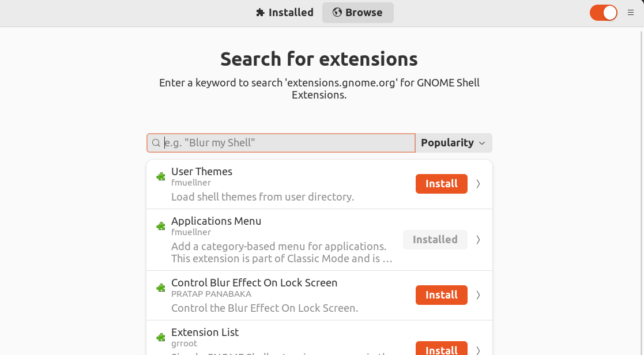Expand Control Blur Effect details chevron
The width and height of the screenshot is (644, 355).
[478, 295]
